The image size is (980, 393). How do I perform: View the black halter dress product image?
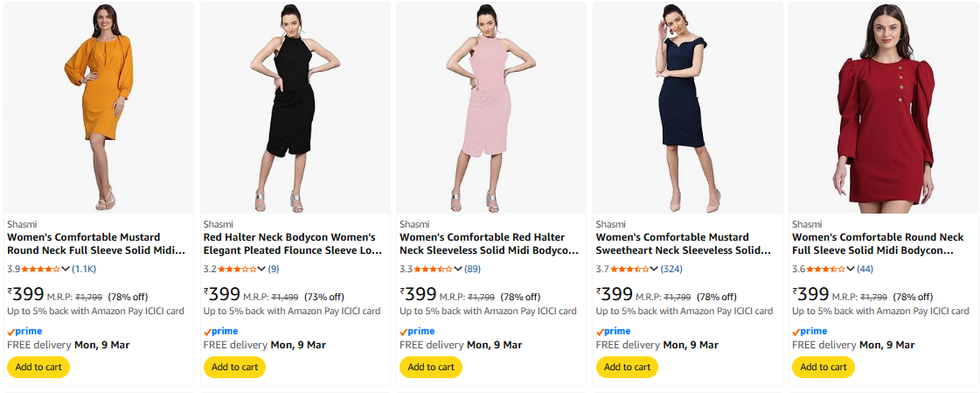(x=295, y=107)
